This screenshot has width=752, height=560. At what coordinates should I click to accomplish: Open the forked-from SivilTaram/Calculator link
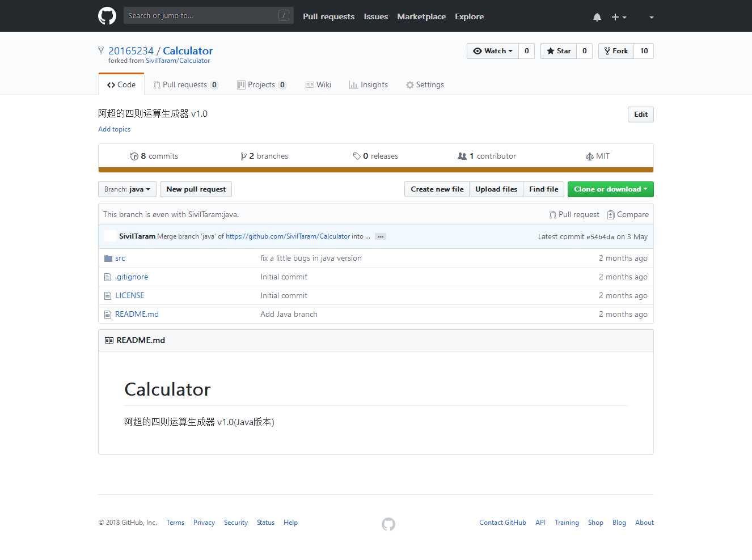(x=178, y=61)
